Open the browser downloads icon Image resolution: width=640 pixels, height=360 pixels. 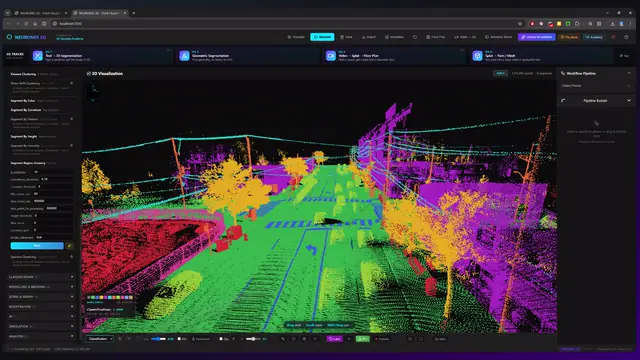click(x=612, y=24)
